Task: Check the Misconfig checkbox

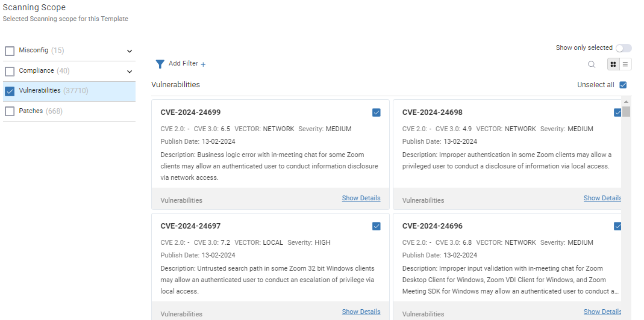Action: pyautogui.click(x=10, y=51)
